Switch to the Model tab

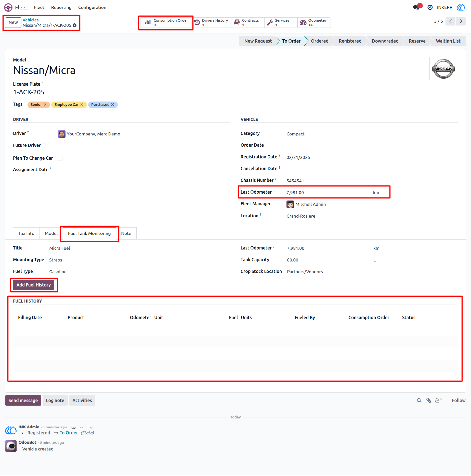point(51,233)
